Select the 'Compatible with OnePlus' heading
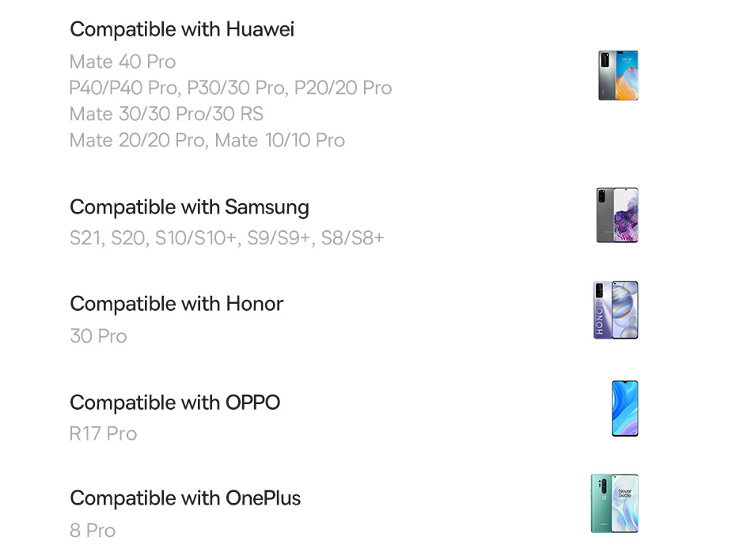The width and height of the screenshot is (736, 560). (185, 498)
